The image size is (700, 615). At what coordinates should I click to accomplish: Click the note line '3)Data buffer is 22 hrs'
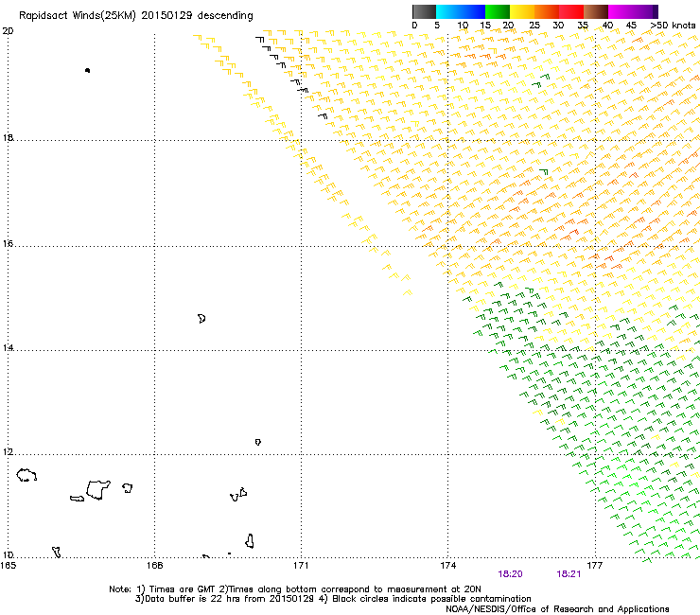pyautogui.click(x=333, y=599)
